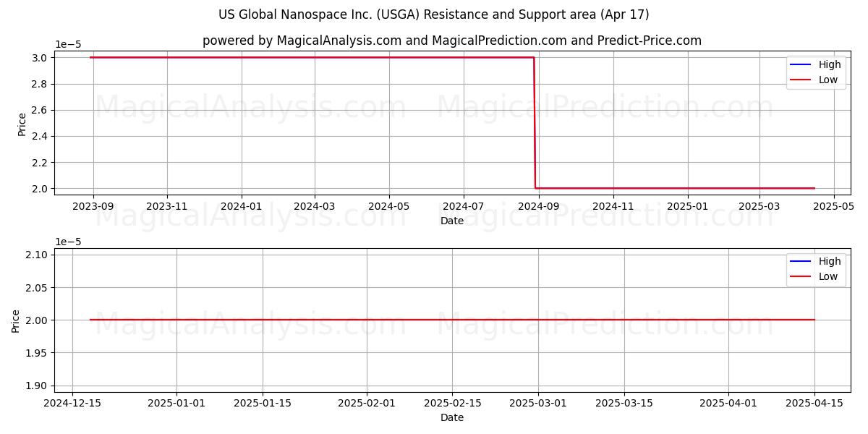
Task: Click the 2024-05 tick label
Action: pyautogui.click(x=389, y=206)
